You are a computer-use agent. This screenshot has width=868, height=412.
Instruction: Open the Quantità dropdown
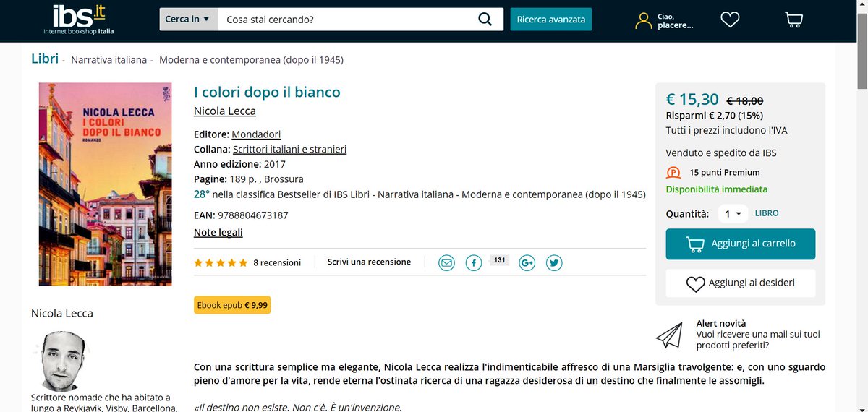tap(733, 214)
